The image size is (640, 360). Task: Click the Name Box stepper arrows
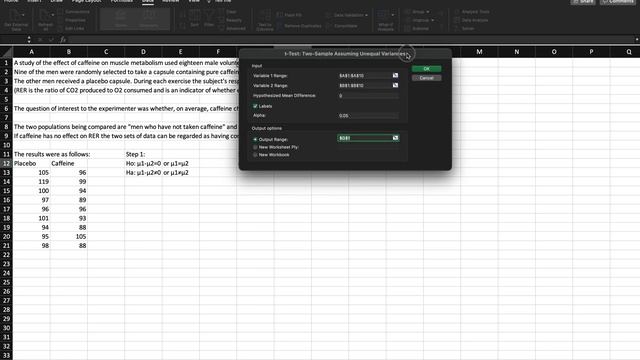pos(29,40)
